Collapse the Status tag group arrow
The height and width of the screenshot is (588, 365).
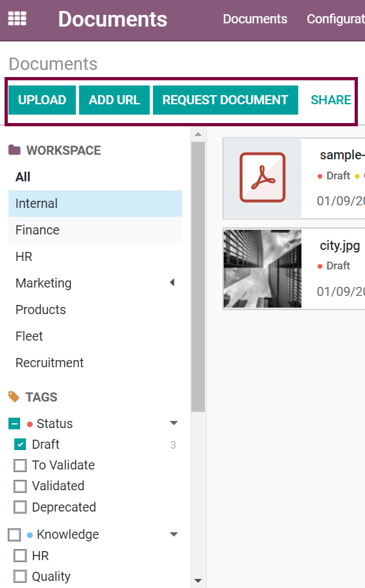[x=174, y=423]
